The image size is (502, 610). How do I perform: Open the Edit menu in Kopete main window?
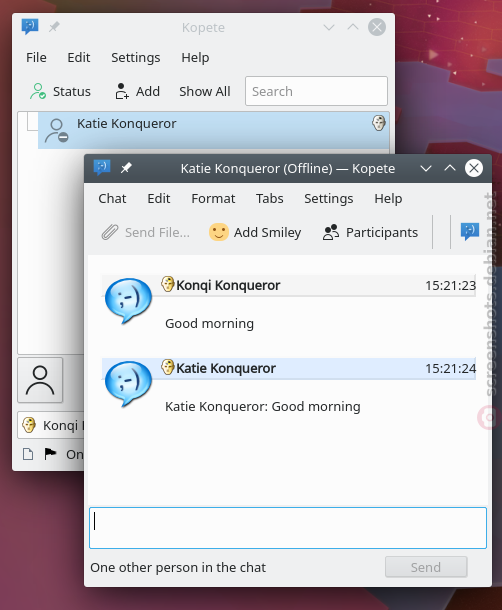(79, 58)
